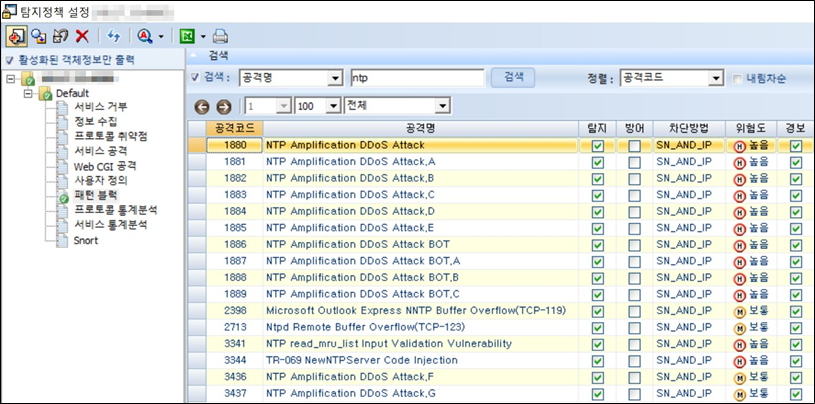Select 프로토콜 통계분석 in policy tree
Viewport: 815px width, 404px height.
click(115, 211)
